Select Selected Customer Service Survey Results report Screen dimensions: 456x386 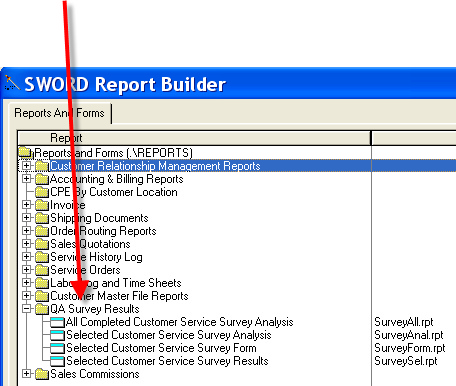tap(167, 361)
